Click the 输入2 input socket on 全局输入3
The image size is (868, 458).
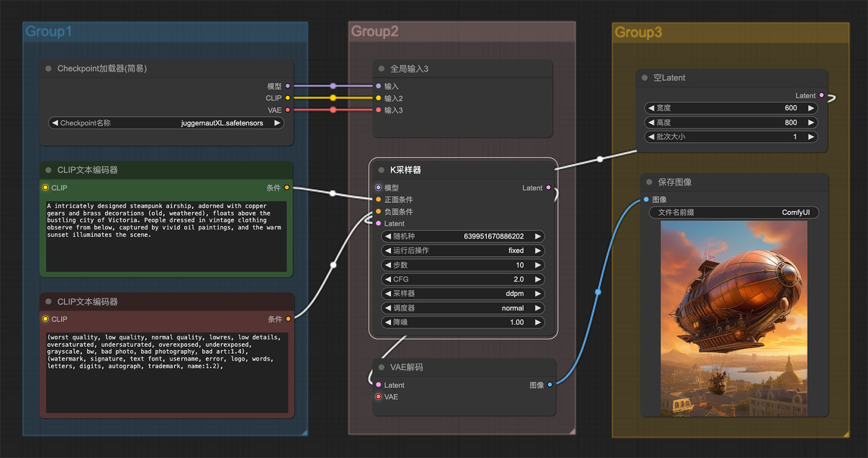coord(378,98)
